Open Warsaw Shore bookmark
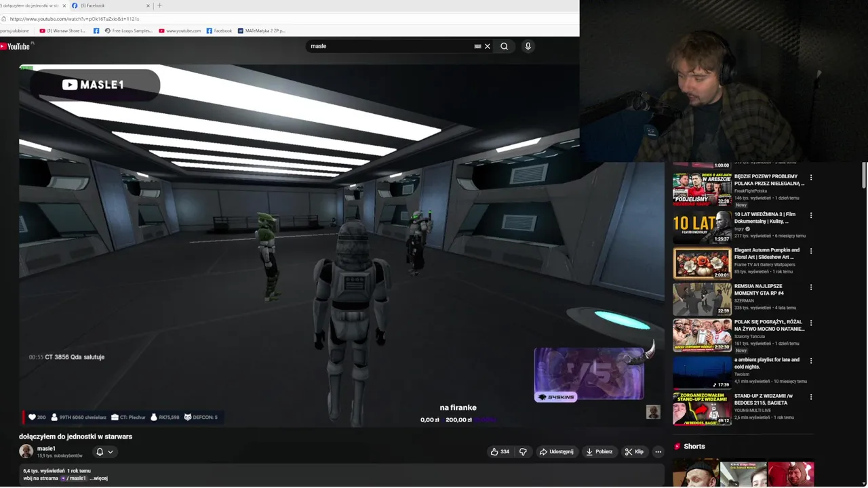The width and height of the screenshot is (868, 488). [62, 30]
